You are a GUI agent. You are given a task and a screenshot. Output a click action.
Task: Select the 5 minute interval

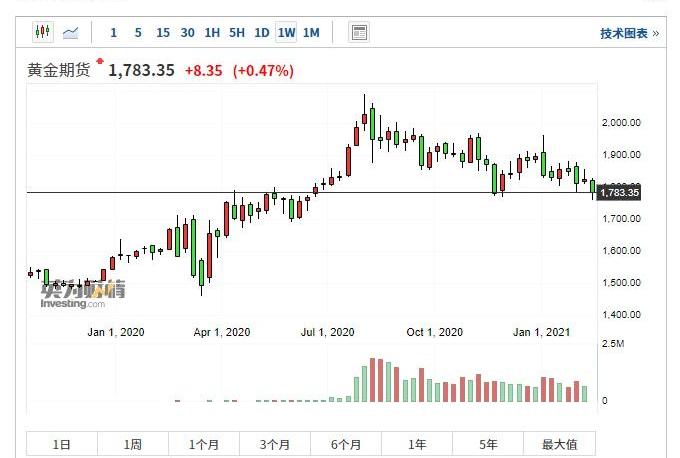138,33
